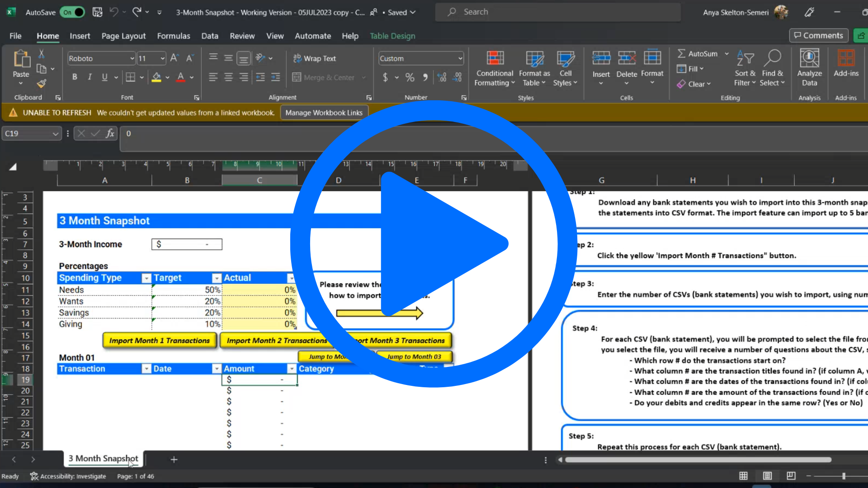Apply Bold formatting
This screenshot has height=488, width=868.
click(x=75, y=77)
